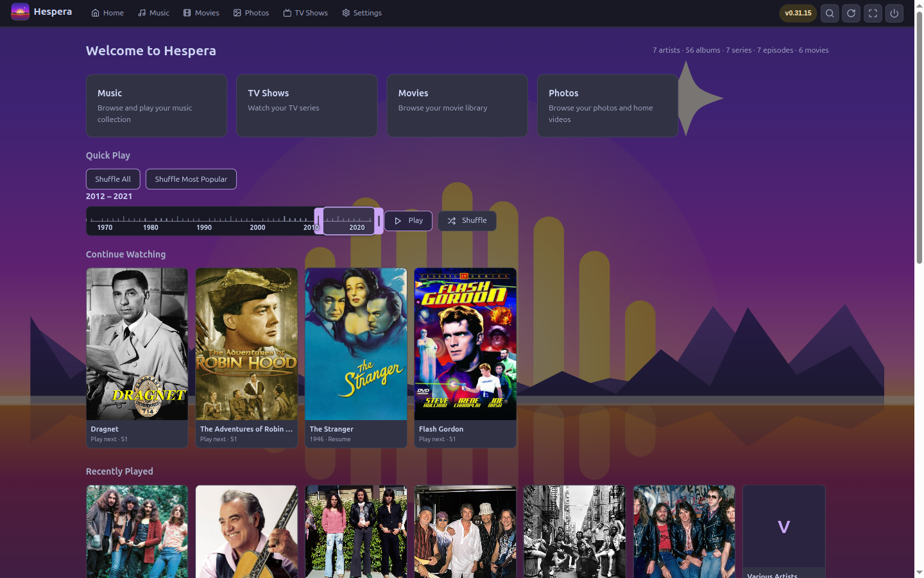Go to the Music nav item
Image resolution: width=924 pixels, height=578 pixels.
pos(154,13)
